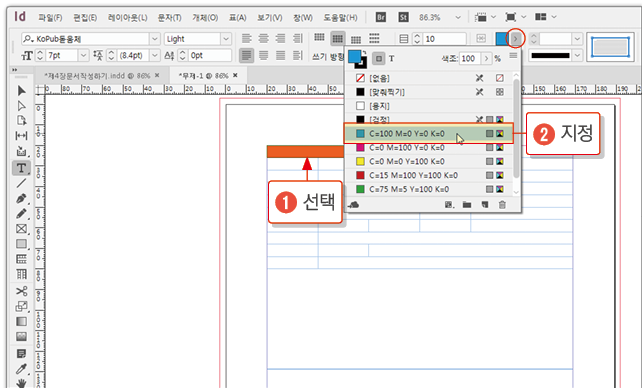Align text left in top row
Image resolution: width=642 pixels, height=388 pixels.
pyautogui.click(x=246, y=38)
